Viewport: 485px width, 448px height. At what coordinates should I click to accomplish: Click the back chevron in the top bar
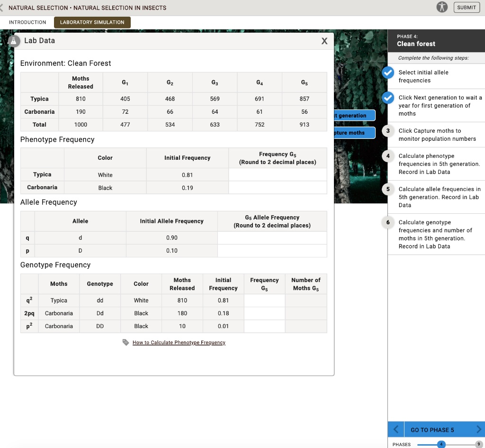point(3,7)
